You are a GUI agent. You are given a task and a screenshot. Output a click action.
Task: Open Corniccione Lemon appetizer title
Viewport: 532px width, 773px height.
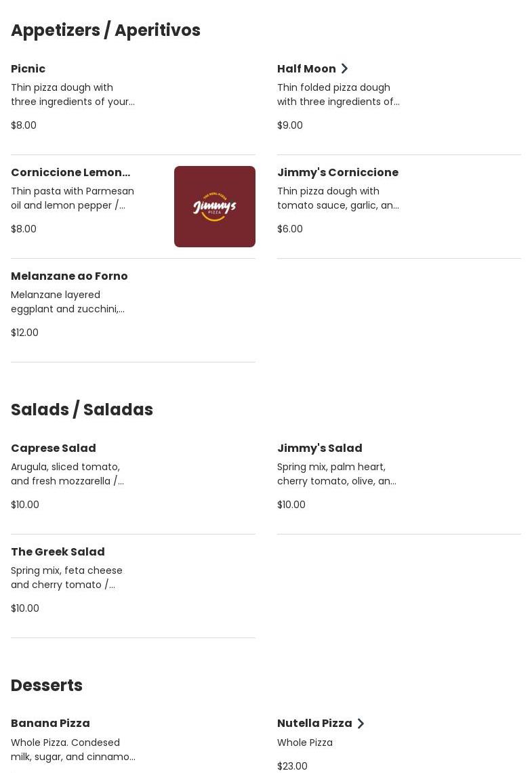70,172
